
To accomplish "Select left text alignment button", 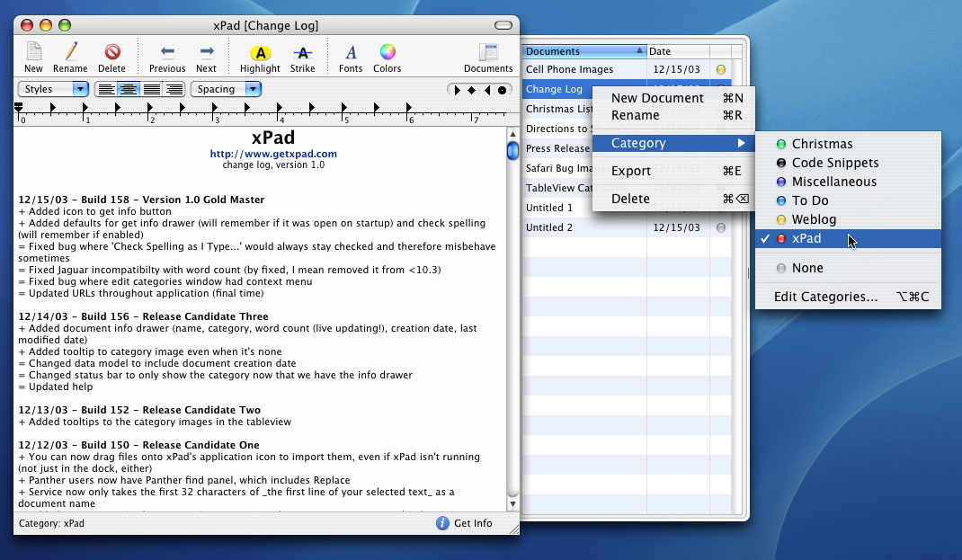I will coord(106,89).
